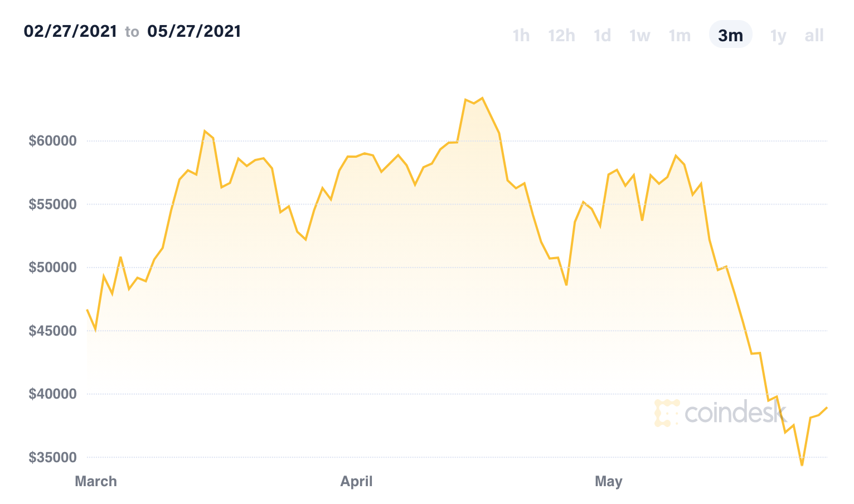Click the $35000 axis label
The width and height of the screenshot is (854, 504).
tap(52, 457)
